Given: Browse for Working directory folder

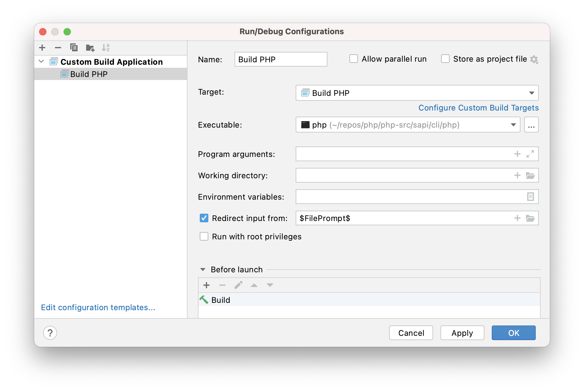Looking at the screenshot, I should 530,176.
